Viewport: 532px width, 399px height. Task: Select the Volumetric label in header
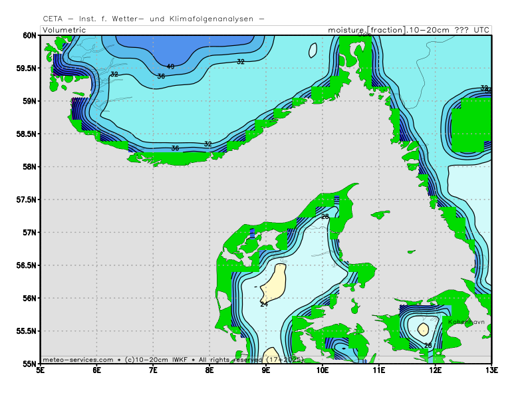tap(65, 30)
